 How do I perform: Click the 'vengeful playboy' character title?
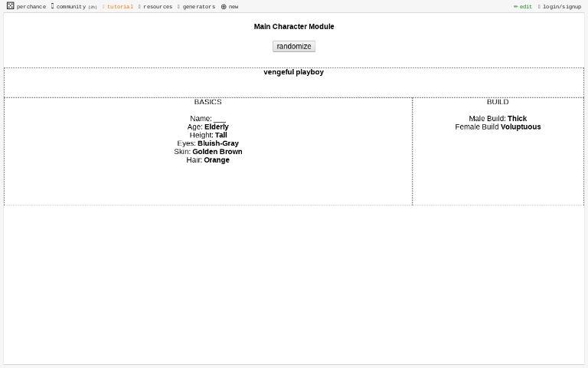point(293,72)
